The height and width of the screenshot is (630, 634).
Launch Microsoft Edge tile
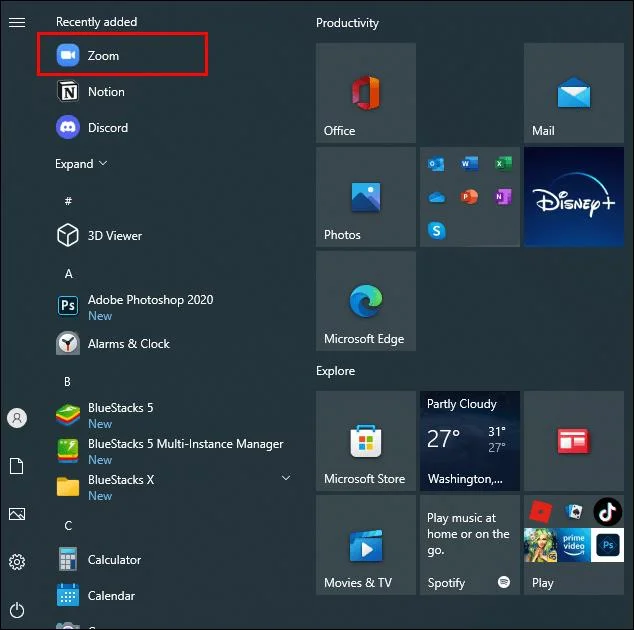tap(366, 301)
